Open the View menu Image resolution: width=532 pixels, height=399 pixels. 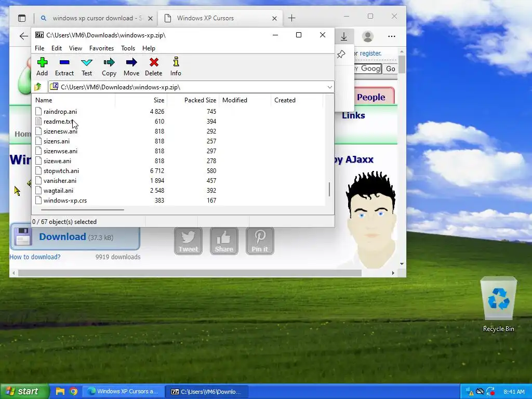[x=75, y=48]
